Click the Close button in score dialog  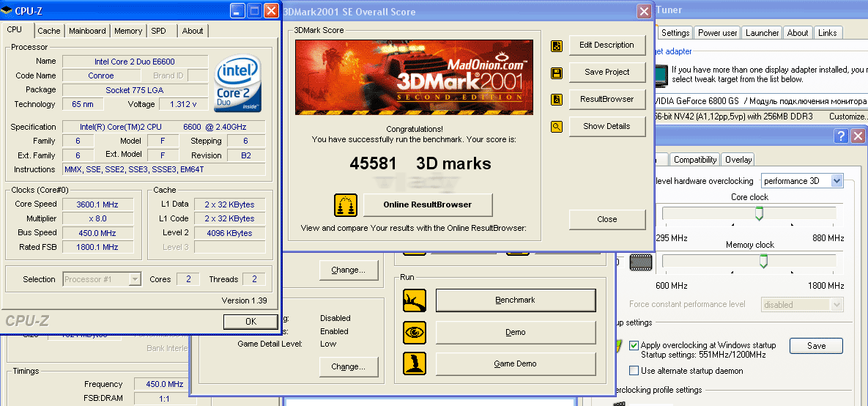click(607, 219)
